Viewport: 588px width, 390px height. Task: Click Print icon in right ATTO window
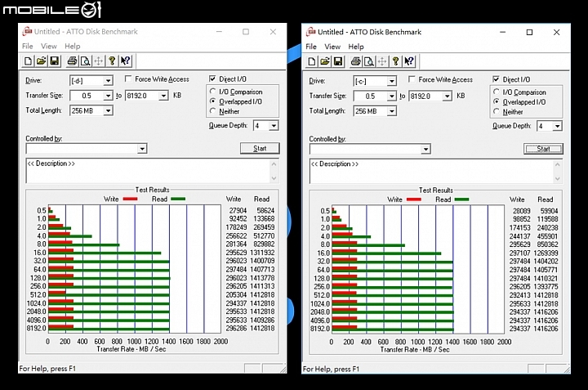[355, 61]
